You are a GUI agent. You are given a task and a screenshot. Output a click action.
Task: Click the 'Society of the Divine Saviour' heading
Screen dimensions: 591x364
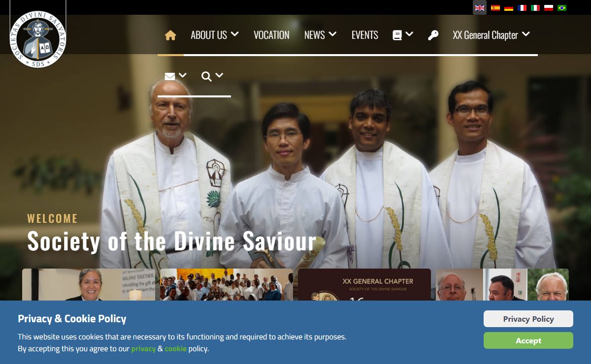tap(171, 241)
